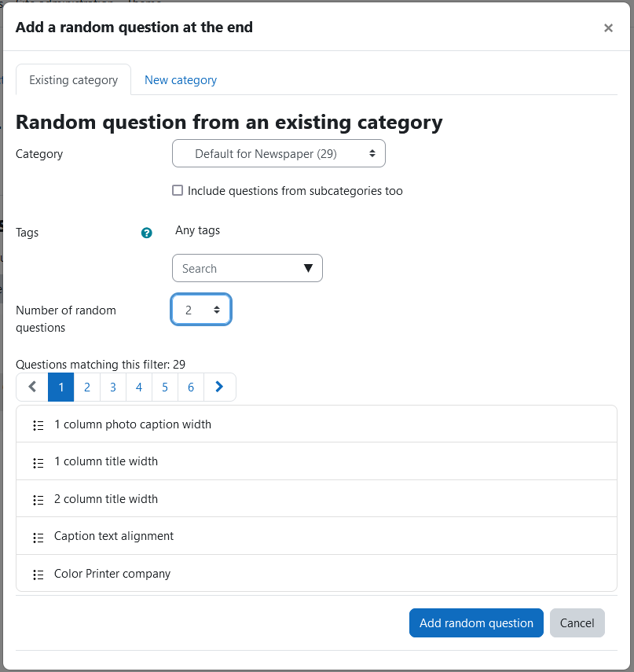Go to the next page with the right chevron
Screen dimensions: 634x672
(x=219, y=387)
